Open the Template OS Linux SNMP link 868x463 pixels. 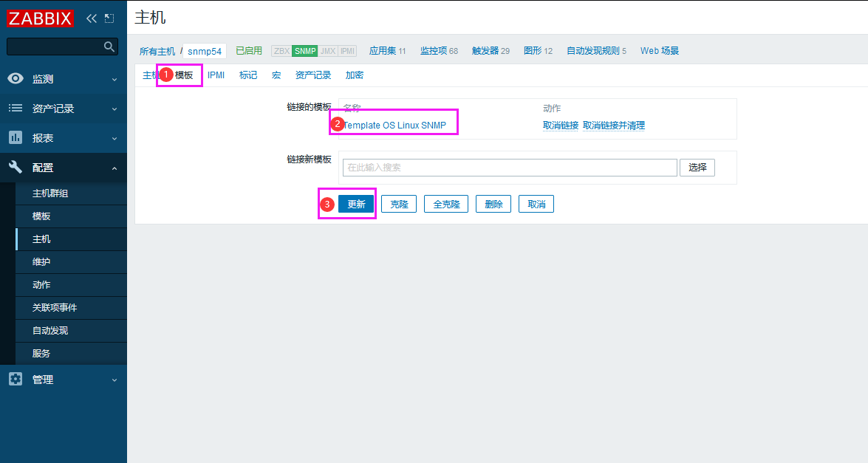[x=395, y=126]
